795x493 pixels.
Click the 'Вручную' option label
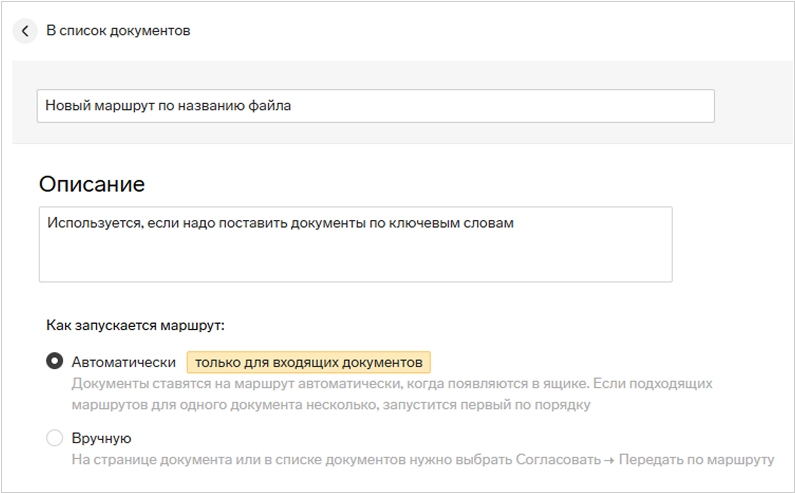coord(101,438)
